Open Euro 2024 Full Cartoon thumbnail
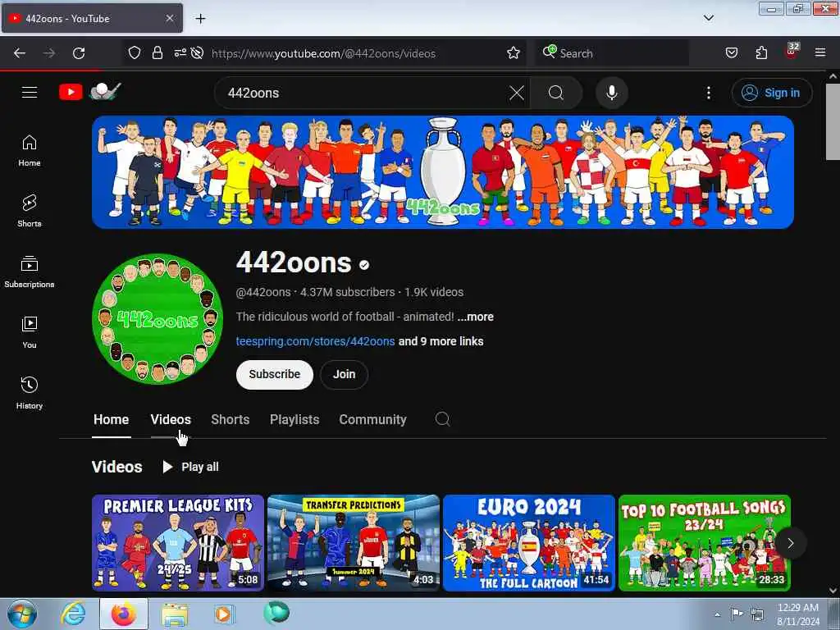 pyautogui.click(x=529, y=543)
